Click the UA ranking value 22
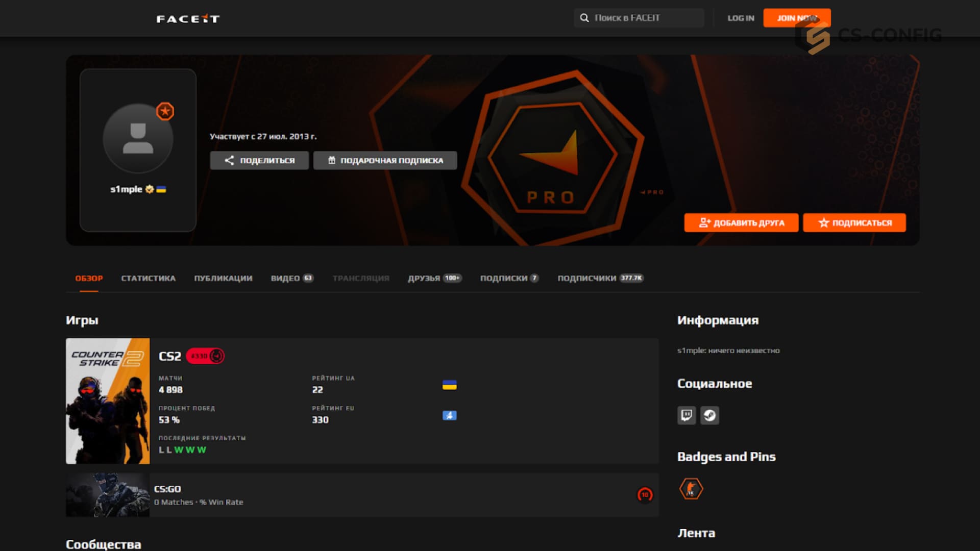 pos(317,390)
